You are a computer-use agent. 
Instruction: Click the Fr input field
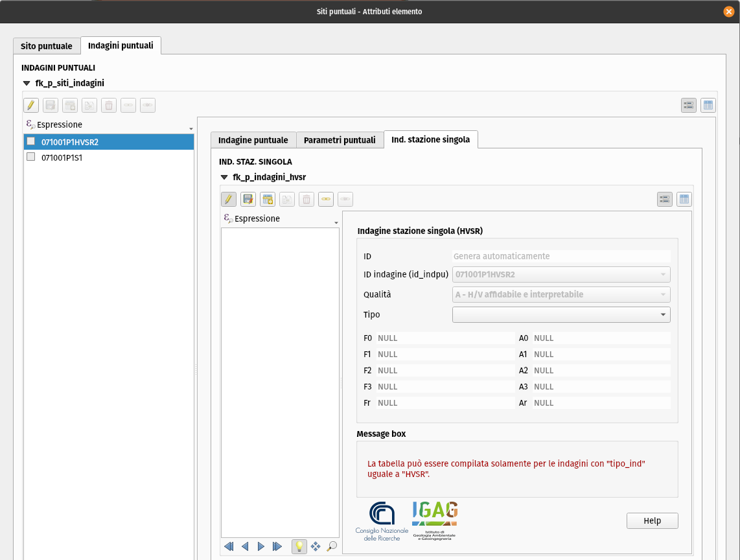[x=445, y=402]
